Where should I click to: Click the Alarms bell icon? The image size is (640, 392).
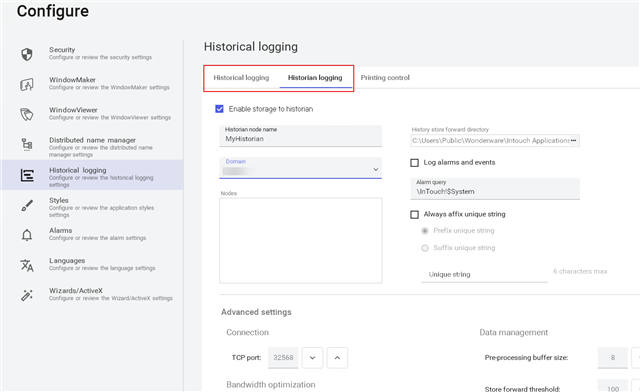(x=27, y=235)
